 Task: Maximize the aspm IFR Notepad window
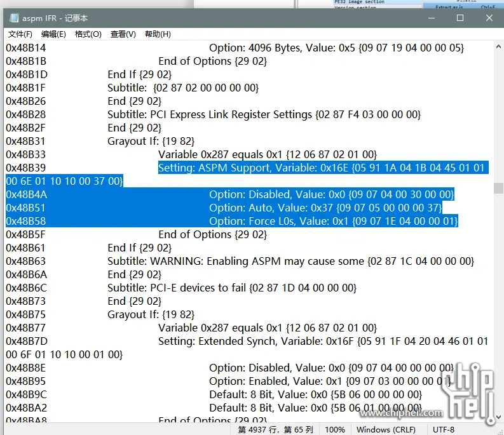click(x=460, y=18)
